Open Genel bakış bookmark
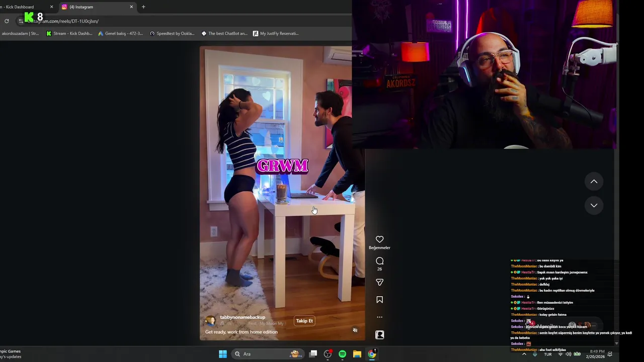 (x=120, y=34)
